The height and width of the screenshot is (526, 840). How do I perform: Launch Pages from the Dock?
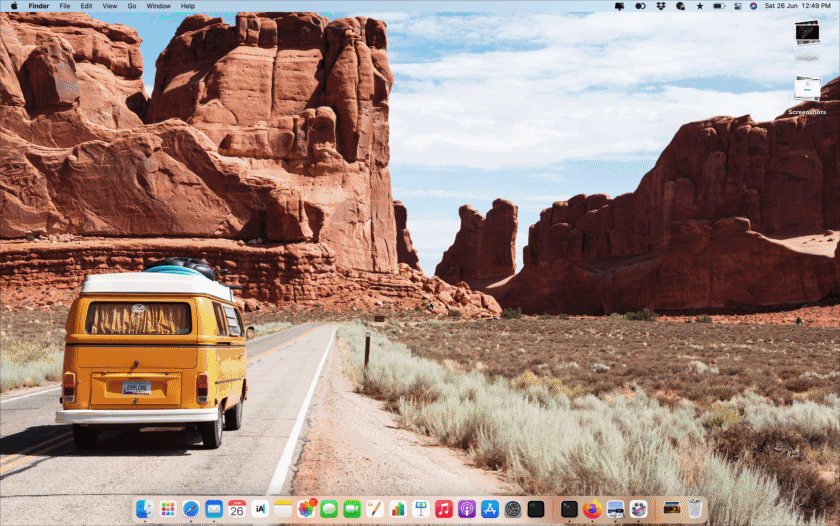[375, 509]
